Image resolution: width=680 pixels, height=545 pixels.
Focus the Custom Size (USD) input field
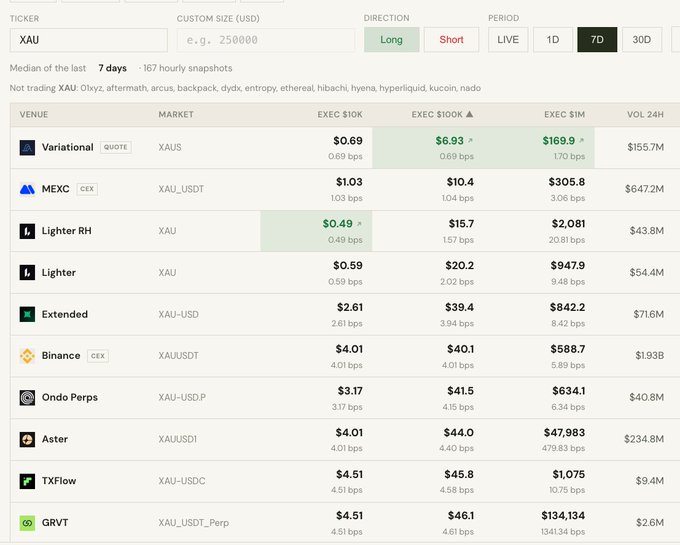click(x=266, y=40)
